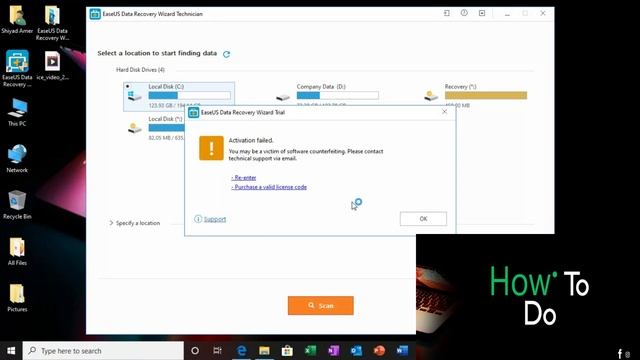Open File Explorer from taskbar
The image size is (640, 360).
[x=264, y=351]
